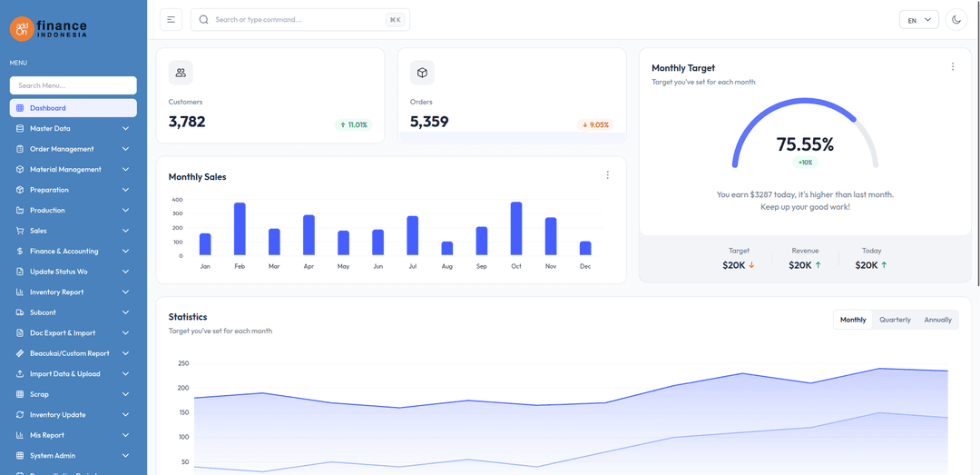Expand the Sales chevron

[125, 231]
